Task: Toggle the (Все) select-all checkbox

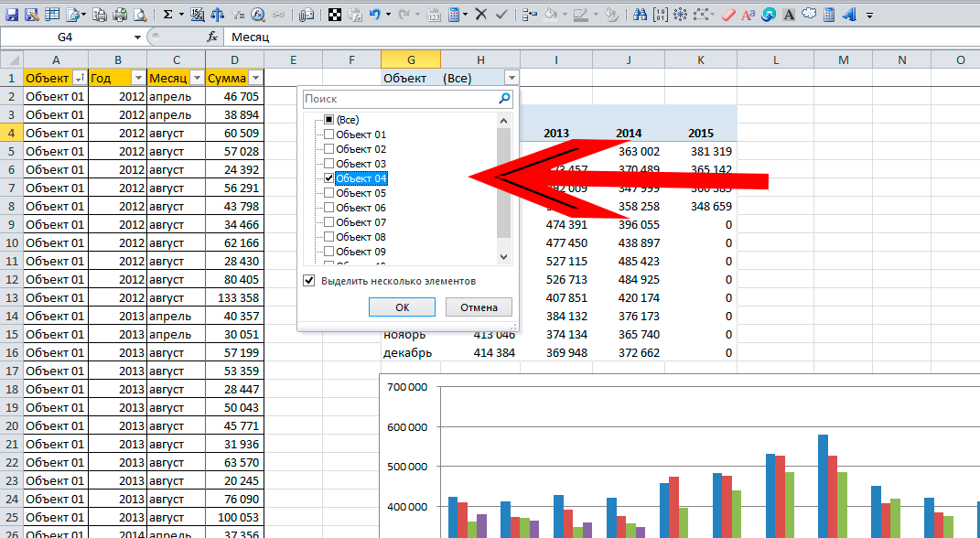Action: 329,119
